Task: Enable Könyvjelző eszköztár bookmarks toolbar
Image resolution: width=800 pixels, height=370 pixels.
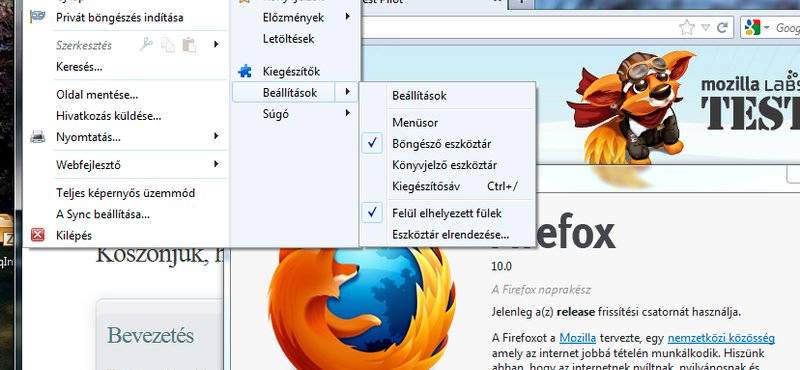Action: [444, 165]
